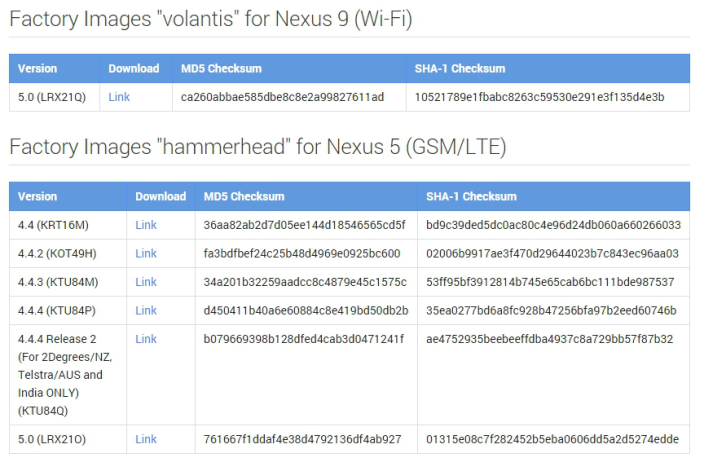Click MD5 checksum 761667f1ddaf4e38d4792136df4ab927

click(x=302, y=439)
